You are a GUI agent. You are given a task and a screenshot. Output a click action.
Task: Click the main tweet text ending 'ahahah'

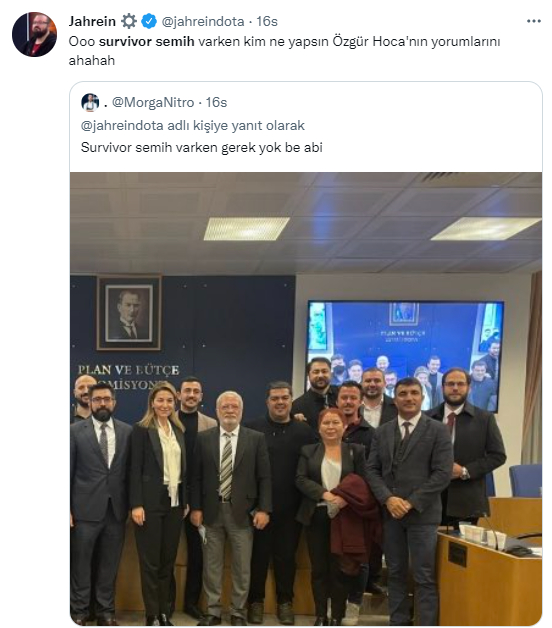pos(284,51)
